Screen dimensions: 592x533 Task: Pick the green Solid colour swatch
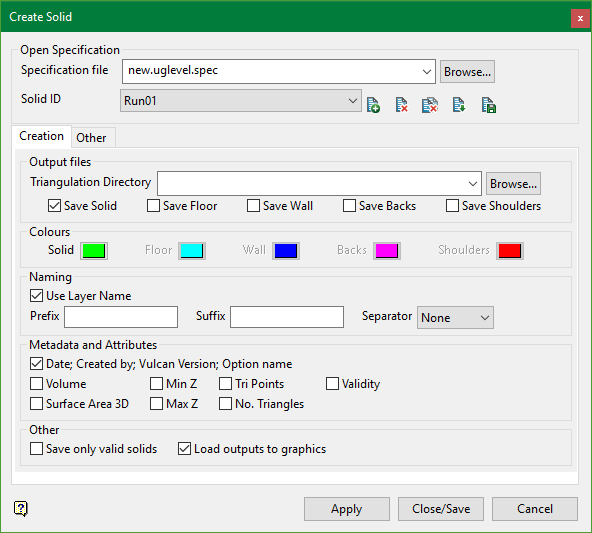(x=94, y=251)
